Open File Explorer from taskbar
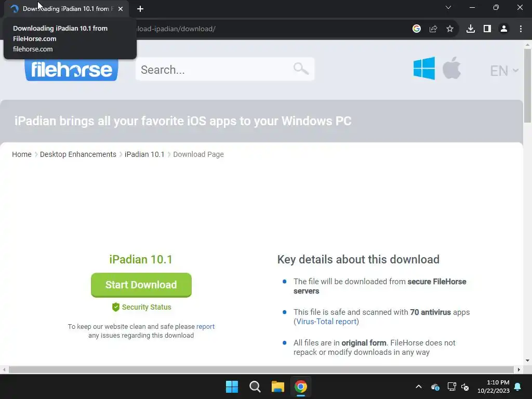Image resolution: width=532 pixels, height=399 pixels. tap(278, 387)
